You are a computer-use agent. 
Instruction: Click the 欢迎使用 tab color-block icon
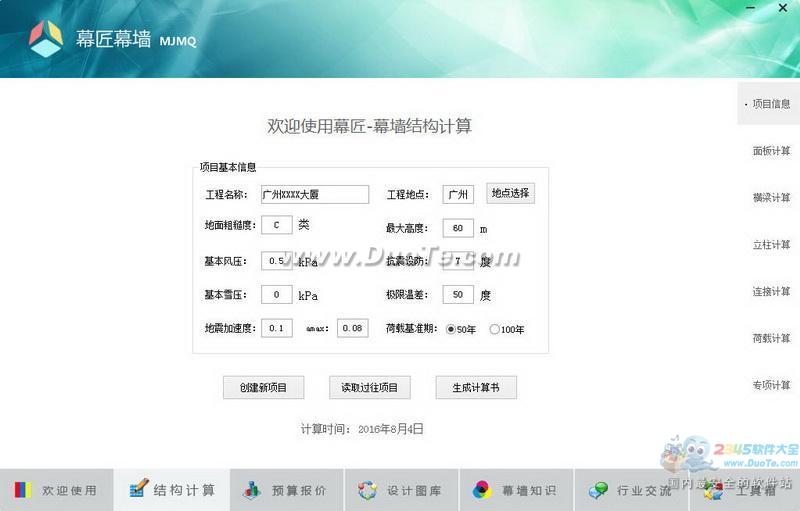22,490
